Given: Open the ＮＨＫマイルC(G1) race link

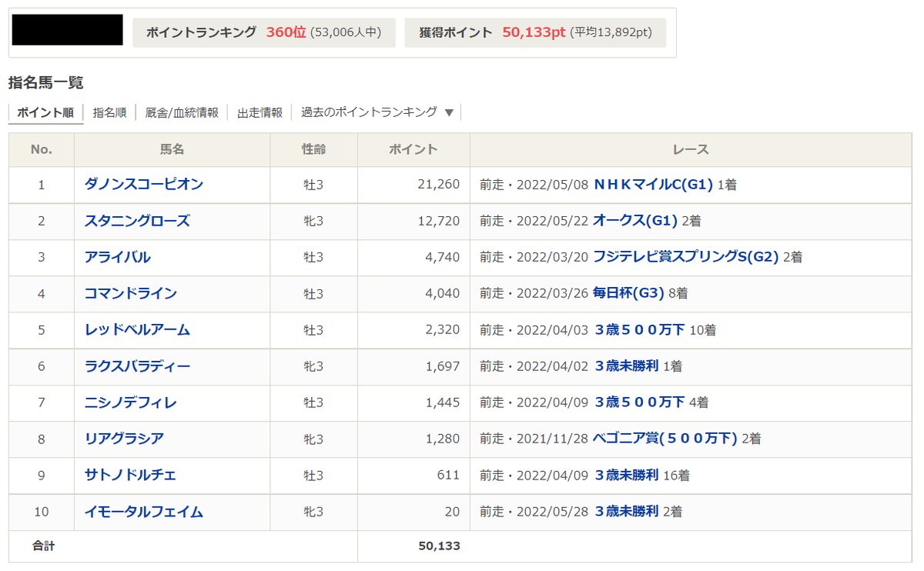Looking at the screenshot, I should [x=653, y=185].
